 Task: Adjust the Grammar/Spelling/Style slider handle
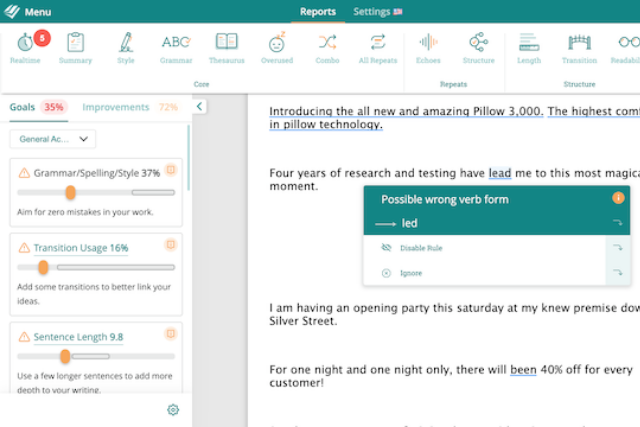[x=71, y=192]
